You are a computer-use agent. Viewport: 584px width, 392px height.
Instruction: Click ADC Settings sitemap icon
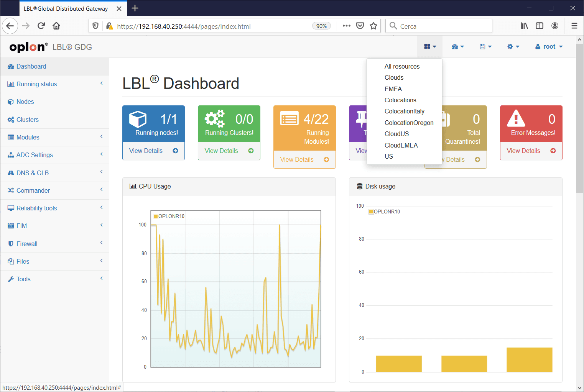[11, 155]
